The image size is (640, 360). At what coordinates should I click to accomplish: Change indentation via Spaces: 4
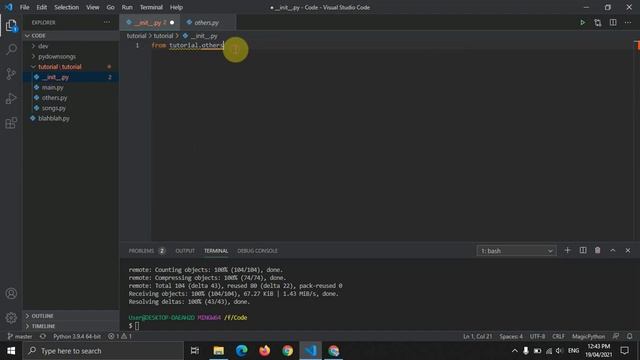[511, 336]
